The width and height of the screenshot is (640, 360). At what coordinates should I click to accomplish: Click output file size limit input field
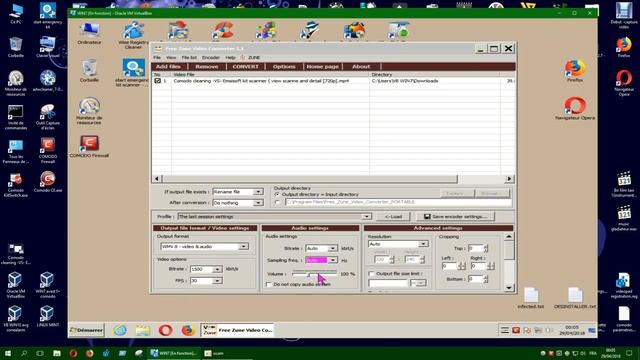pyautogui.click(x=388, y=282)
